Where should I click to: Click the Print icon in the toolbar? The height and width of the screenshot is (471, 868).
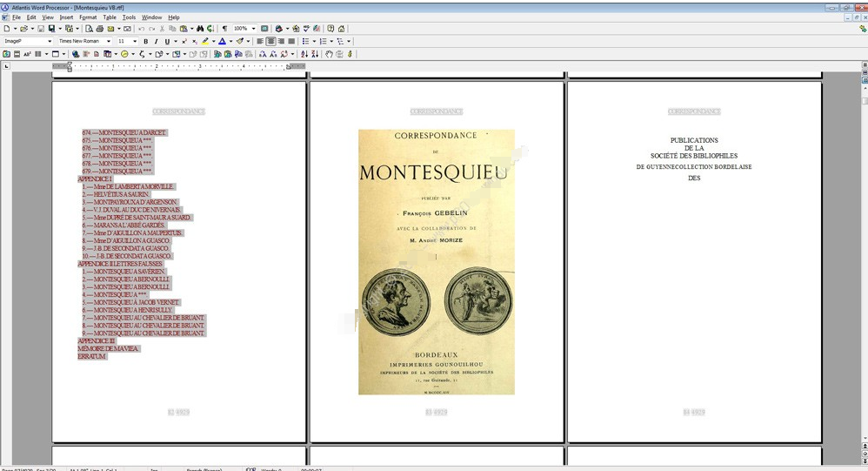click(x=100, y=29)
